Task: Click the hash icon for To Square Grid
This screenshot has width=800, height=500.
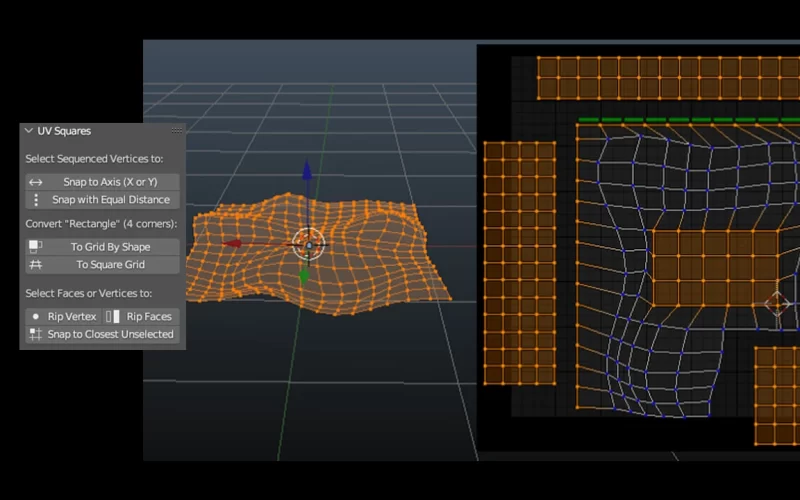Action: (x=36, y=265)
